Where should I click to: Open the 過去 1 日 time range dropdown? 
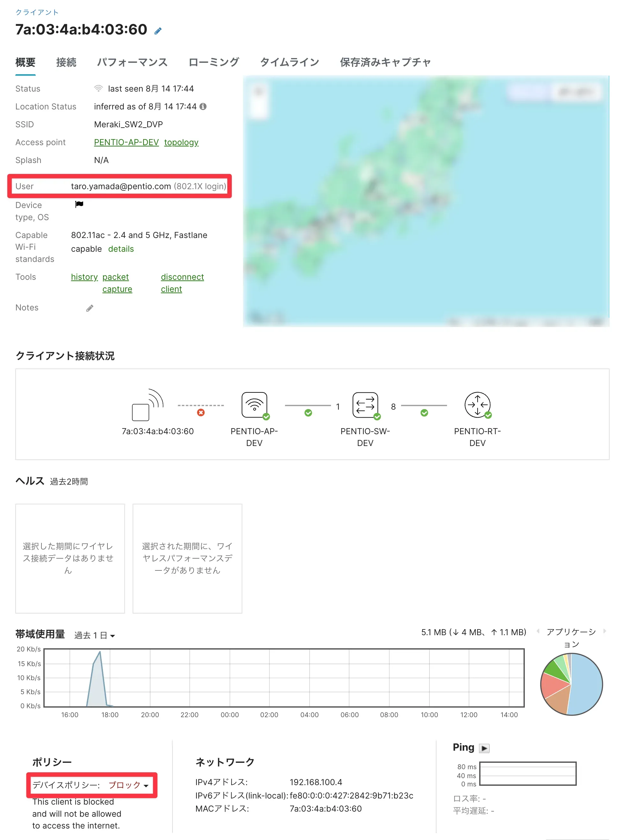pyautogui.click(x=95, y=636)
